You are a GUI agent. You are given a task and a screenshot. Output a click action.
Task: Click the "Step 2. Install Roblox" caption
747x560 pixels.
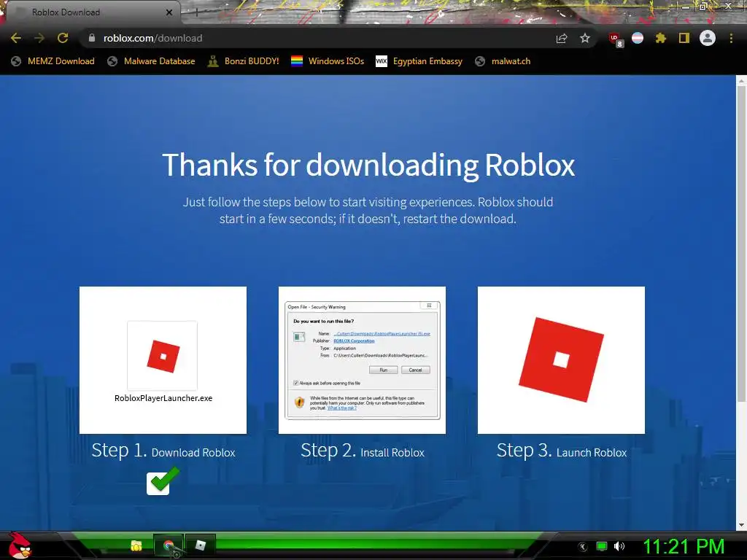[363, 451]
